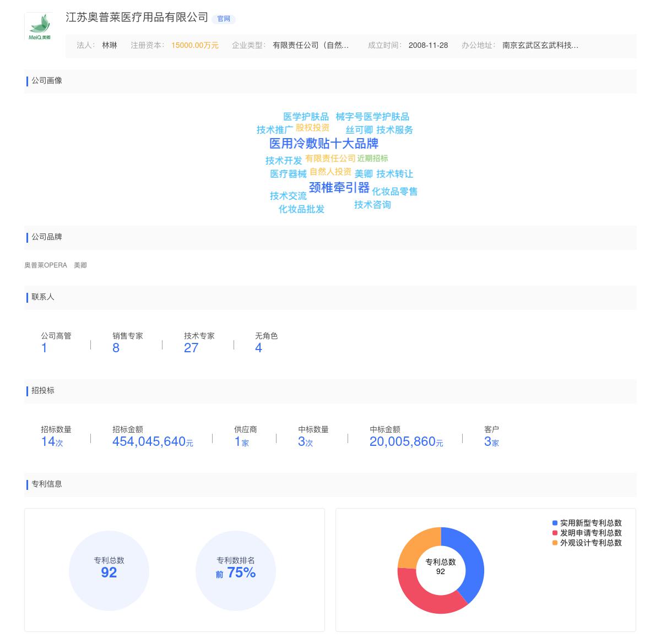Select the standalone 医学护肤品 tag
The width and height of the screenshot is (661, 644).
tap(306, 117)
